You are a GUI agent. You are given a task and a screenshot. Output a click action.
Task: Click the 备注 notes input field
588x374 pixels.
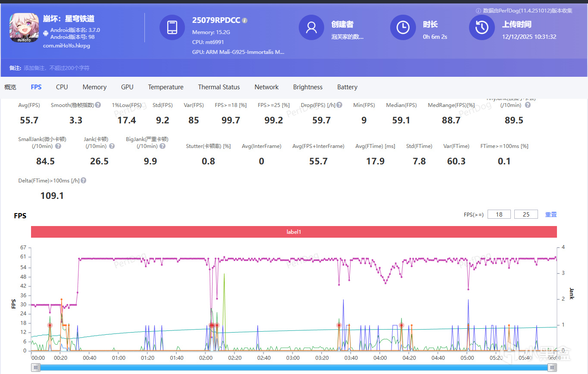[56, 68]
